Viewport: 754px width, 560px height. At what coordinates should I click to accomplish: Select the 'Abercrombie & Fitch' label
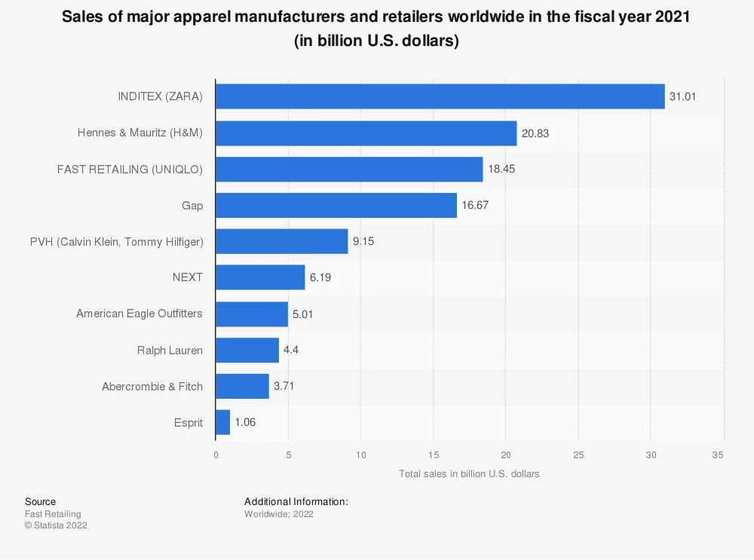(x=152, y=387)
